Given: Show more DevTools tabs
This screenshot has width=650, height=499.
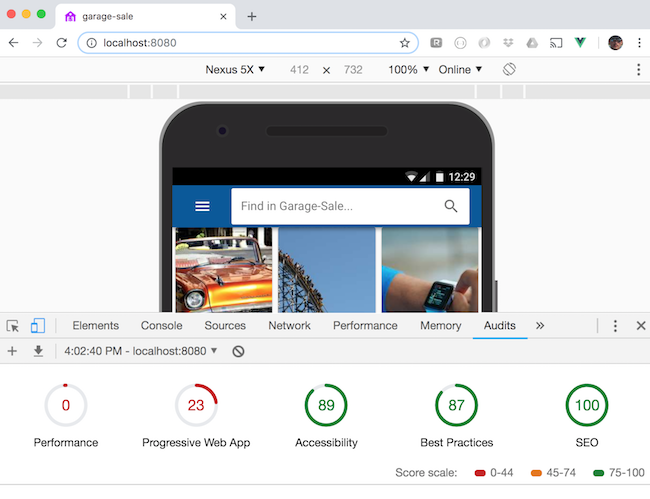Looking at the screenshot, I should pos(540,326).
